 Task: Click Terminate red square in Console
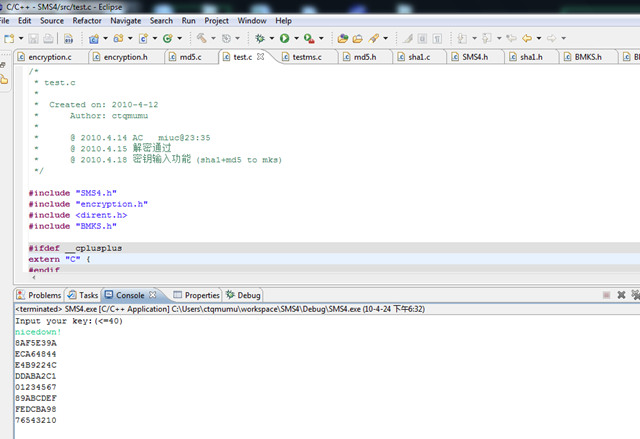point(607,295)
